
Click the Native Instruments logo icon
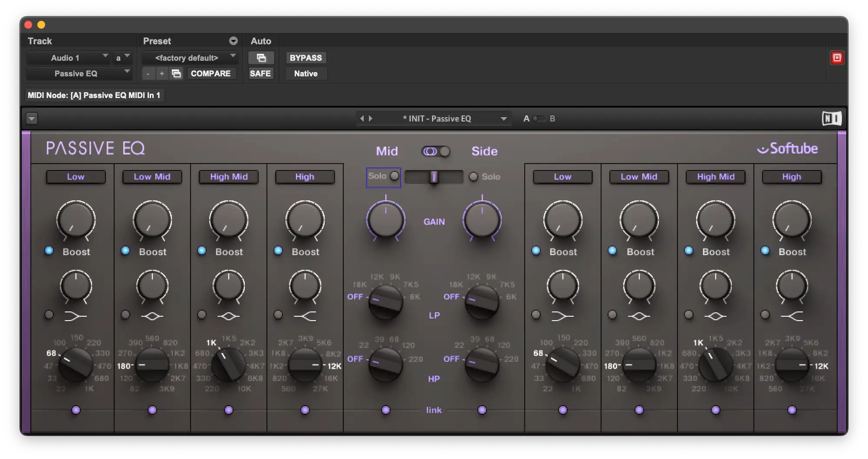click(x=831, y=118)
